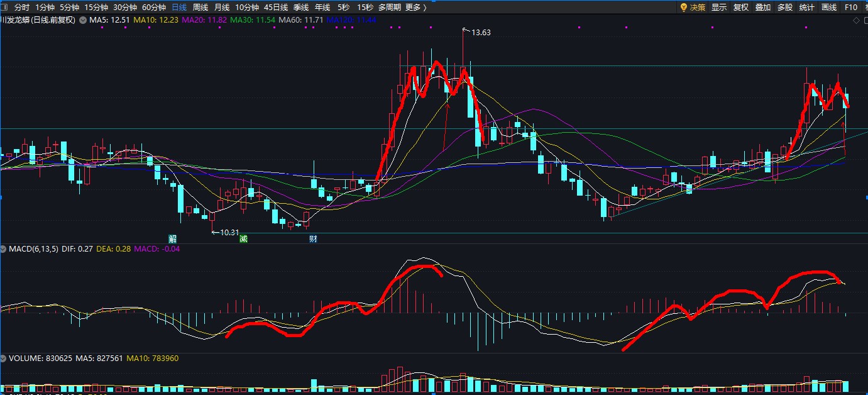This screenshot has height=395, width=868.
Task: Select the 30分钟 period tab
Action: [125, 8]
